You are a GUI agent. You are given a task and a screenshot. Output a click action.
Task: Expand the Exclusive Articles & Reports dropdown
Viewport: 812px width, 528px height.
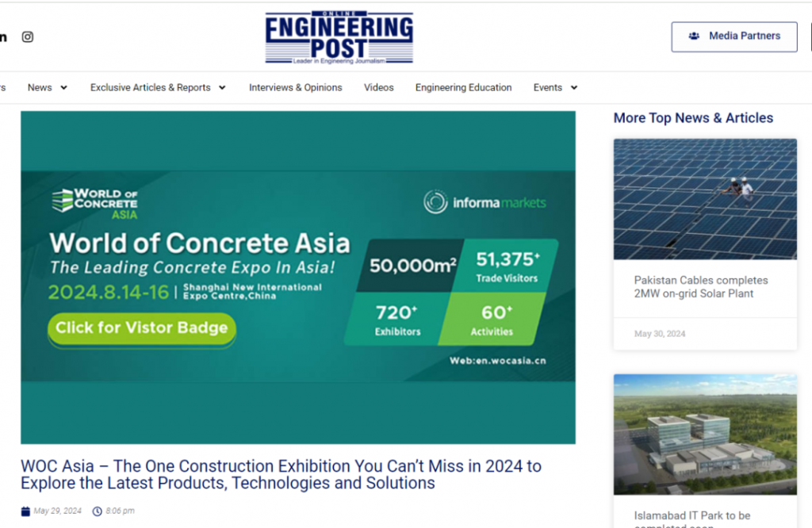(222, 88)
